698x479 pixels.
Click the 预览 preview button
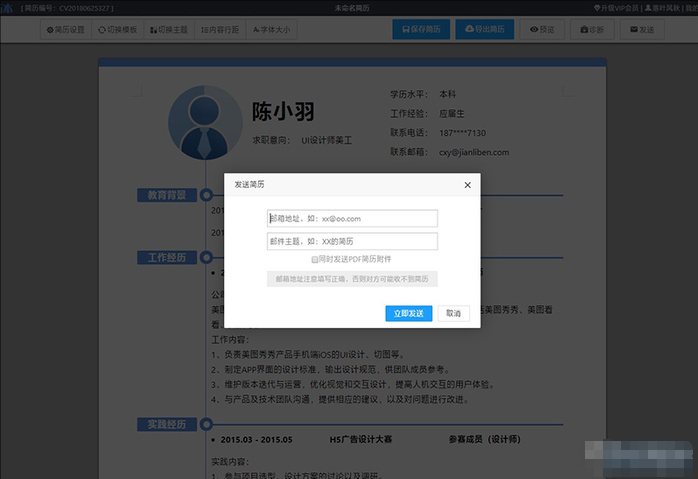point(542,30)
